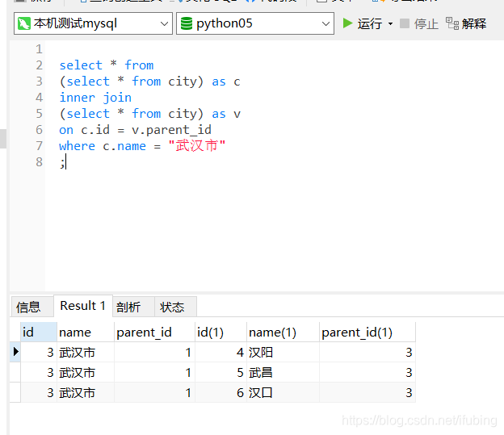Image resolution: width=504 pixels, height=435 pixels.
Task: Switch to the Result 1 tab
Action: click(x=83, y=306)
